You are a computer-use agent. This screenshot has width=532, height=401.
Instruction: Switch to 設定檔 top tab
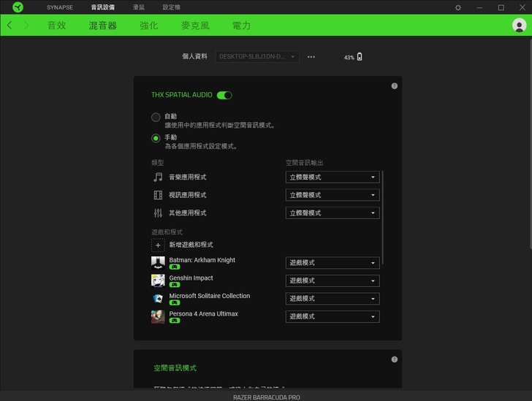coord(171,7)
